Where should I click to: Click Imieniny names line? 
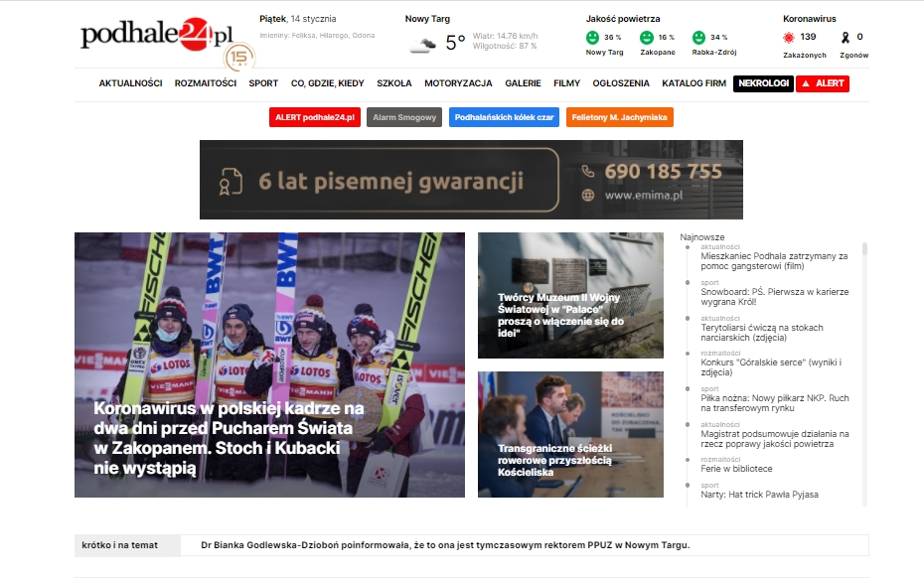pyautogui.click(x=317, y=36)
